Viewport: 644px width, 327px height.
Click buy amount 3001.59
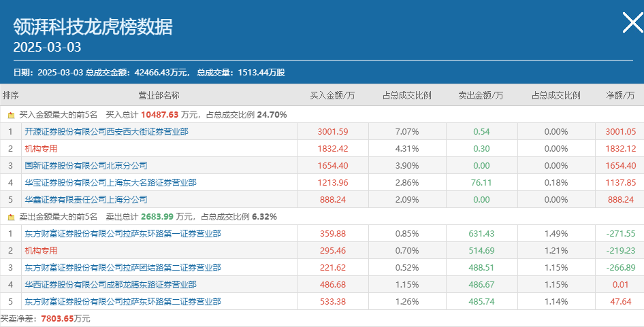point(333,132)
